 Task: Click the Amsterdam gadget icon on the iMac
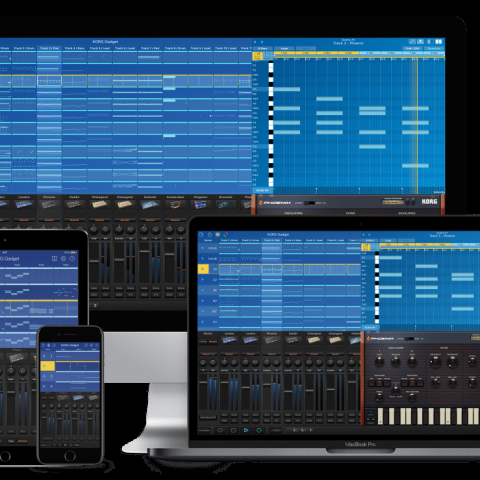(x=175, y=205)
